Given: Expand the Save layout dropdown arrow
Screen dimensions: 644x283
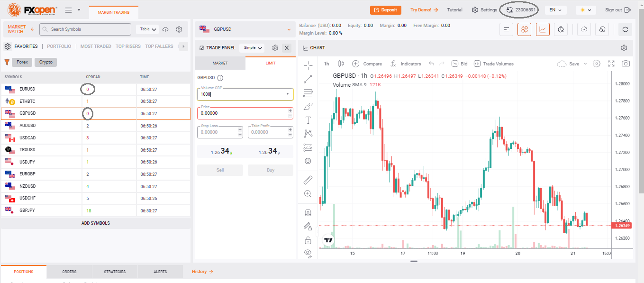Looking at the screenshot, I should tap(585, 64).
